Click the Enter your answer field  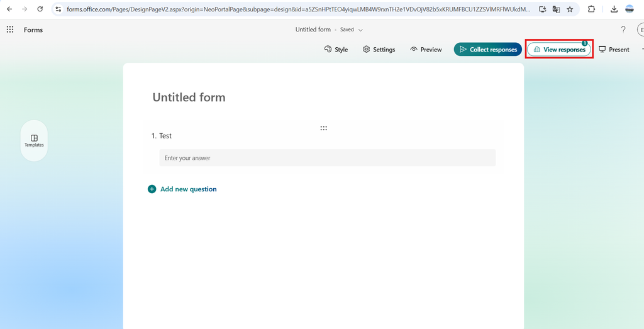click(x=327, y=158)
